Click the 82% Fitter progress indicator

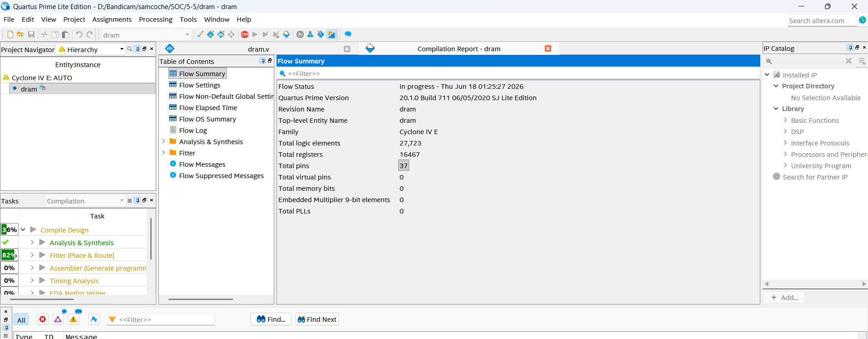pyautogui.click(x=10, y=255)
